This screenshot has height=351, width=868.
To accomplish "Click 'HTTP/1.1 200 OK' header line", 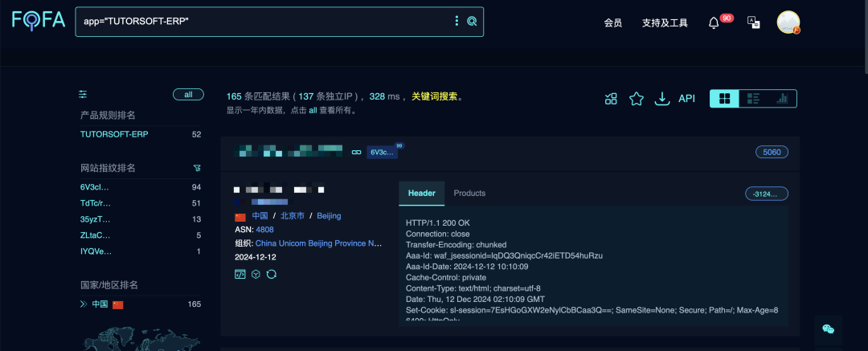I will click(x=437, y=222).
